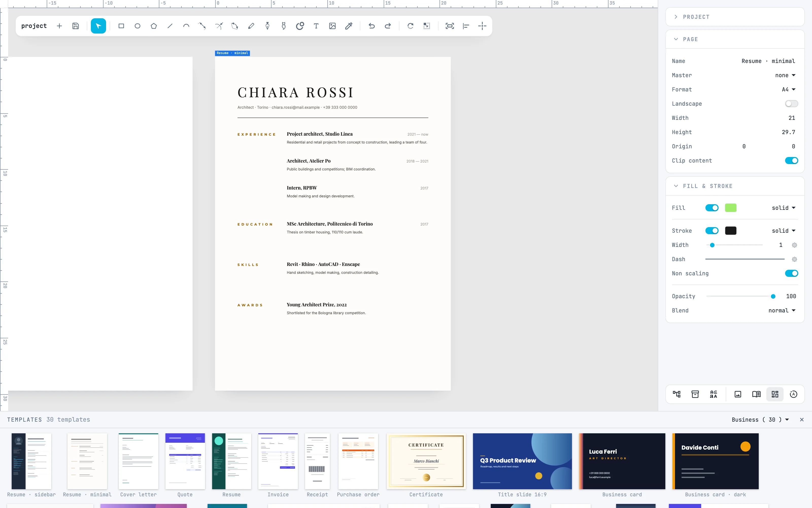
Task: Click the black Stroke color swatch
Action: pyautogui.click(x=731, y=231)
